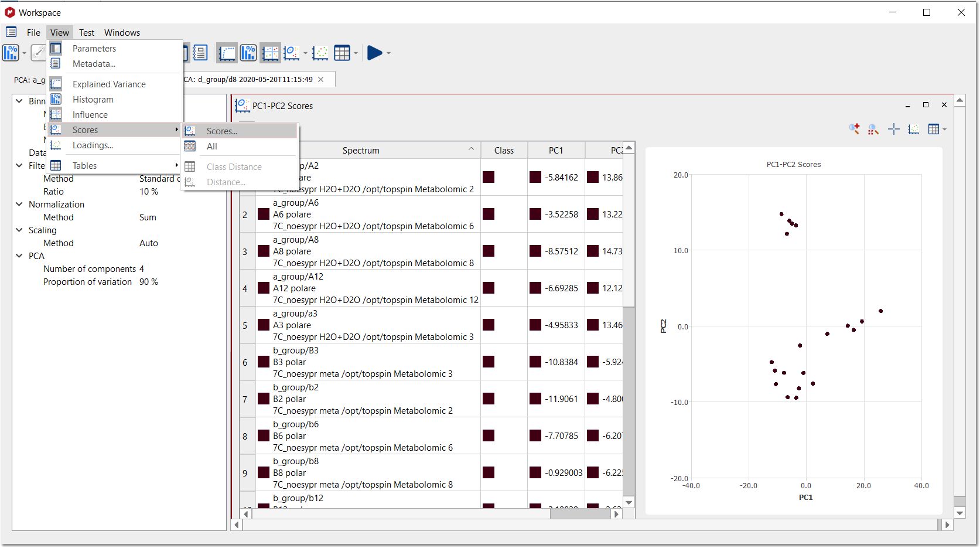Close the open View menu
The image size is (980, 548).
[x=59, y=32]
